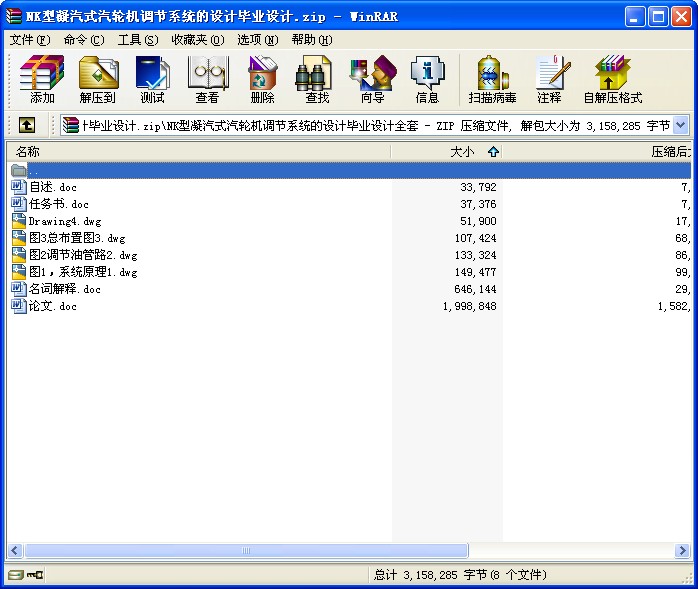Click the 自解压格式 (SFX) icon
The width and height of the screenshot is (698, 589).
(x=613, y=79)
